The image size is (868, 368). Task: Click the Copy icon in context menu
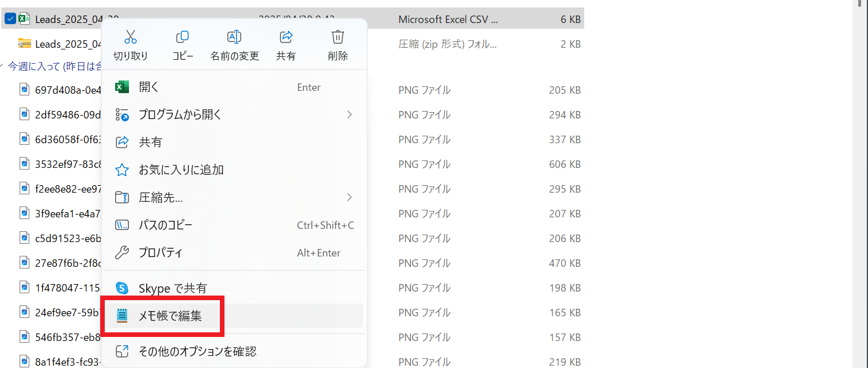182,37
